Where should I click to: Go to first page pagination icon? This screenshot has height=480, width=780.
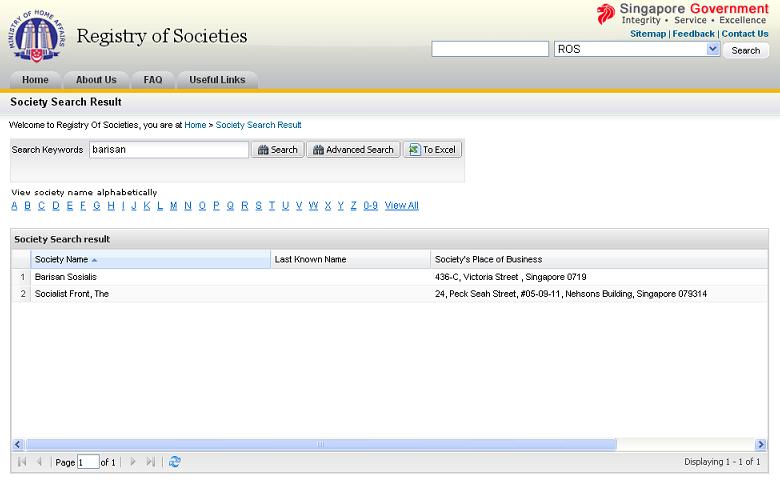pyautogui.click(x=22, y=462)
